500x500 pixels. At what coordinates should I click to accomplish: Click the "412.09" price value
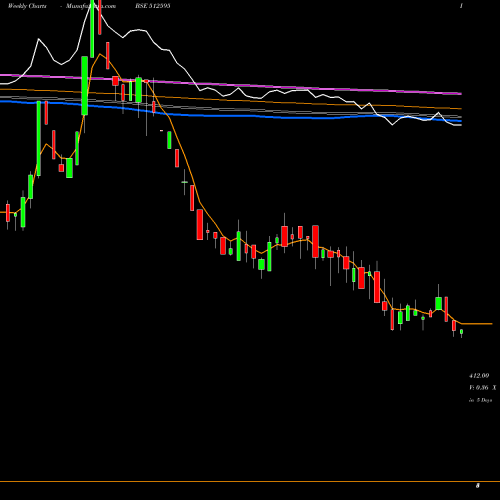pos(479,376)
